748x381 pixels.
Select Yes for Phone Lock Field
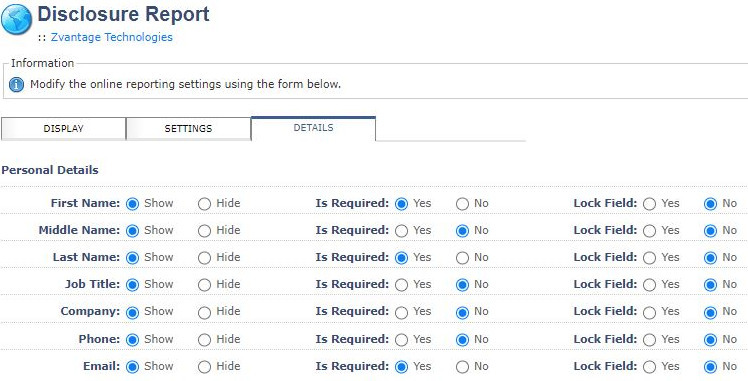tap(649, 340)
